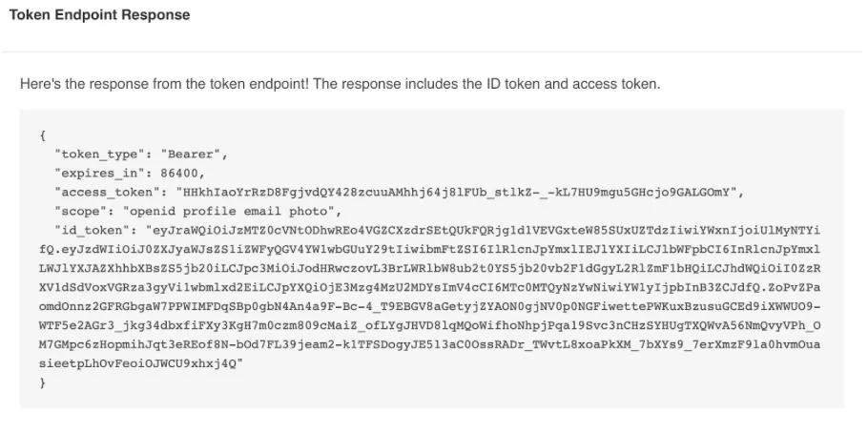The image size is (868, 433).
Task: Click the "id_token" key
Action: [94, 231]
